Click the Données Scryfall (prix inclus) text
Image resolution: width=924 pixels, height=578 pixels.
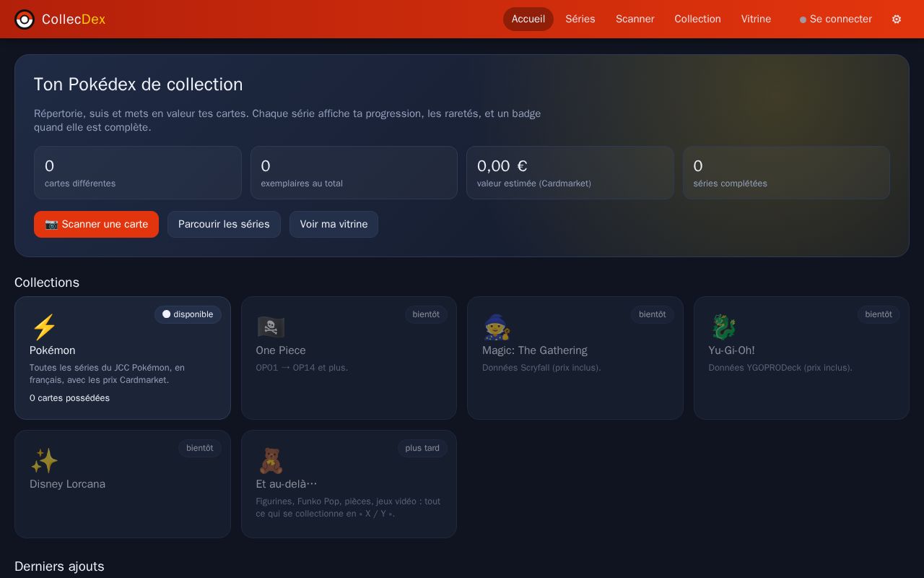click(541, 368)
